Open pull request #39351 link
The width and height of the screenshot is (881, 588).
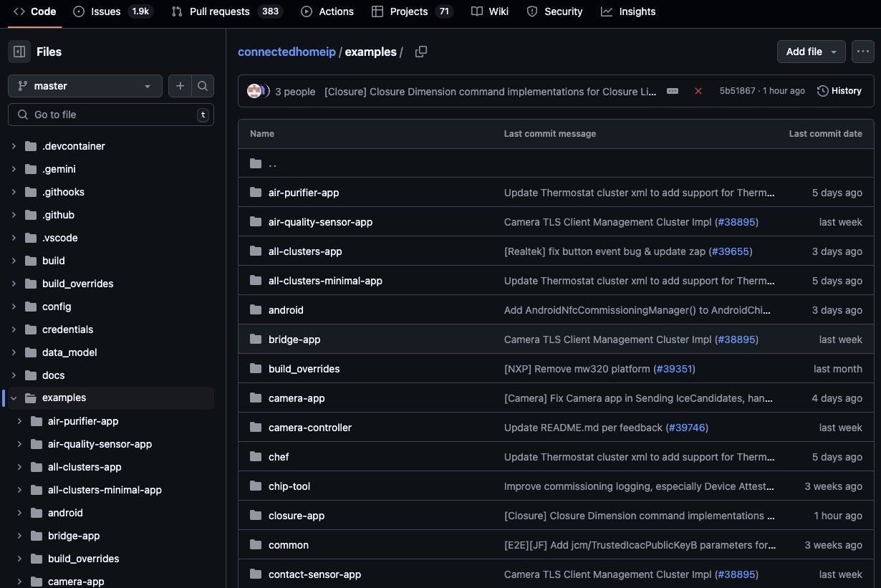pos(673,369)
